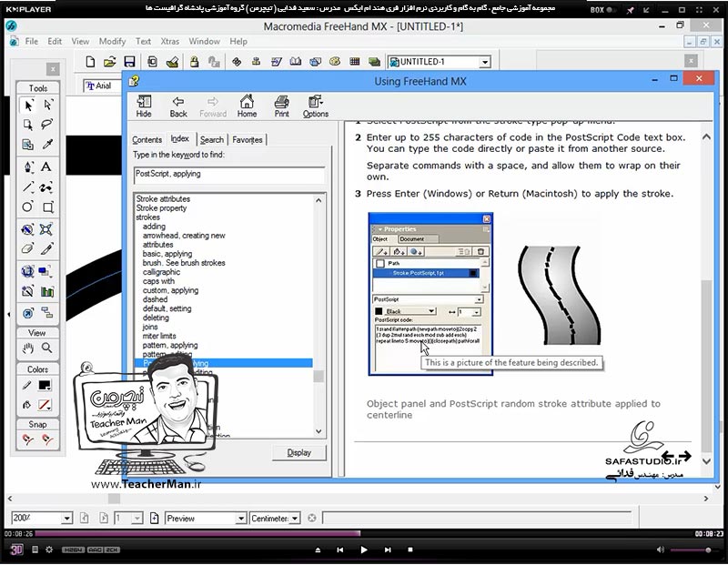Click Hide in the help toolbar
The width and height of the screenshot is (728, 565).
tap(144, 106)
